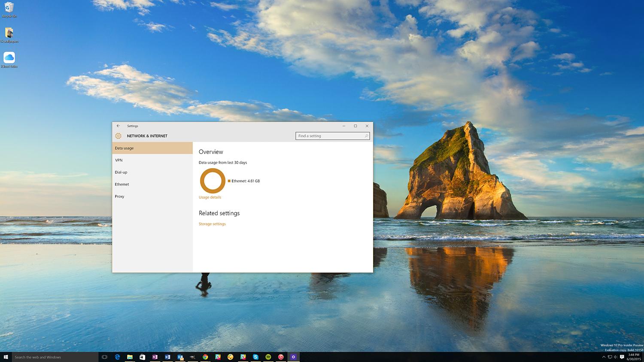The width and height of the screenshot is (644, 362).
Task: Click the Overview heading
Action: pyautogui.click(x=211, y=152)
